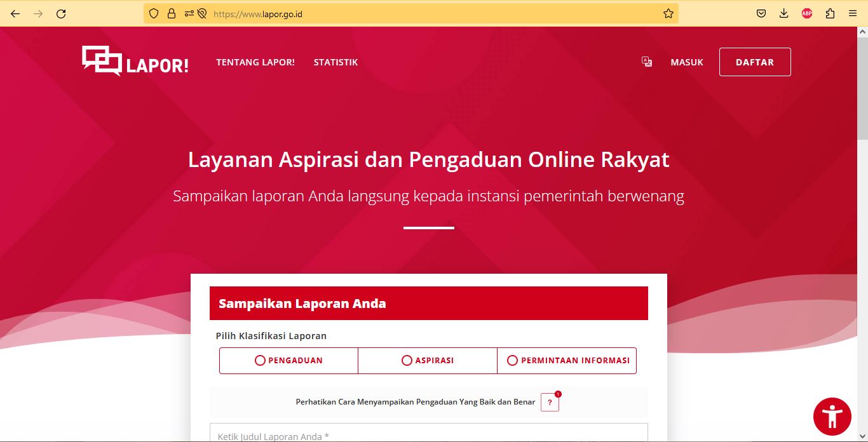The image size is (868, 442).
Task: Open the site permissions sliders icon
Action: [x=189, y=13]
